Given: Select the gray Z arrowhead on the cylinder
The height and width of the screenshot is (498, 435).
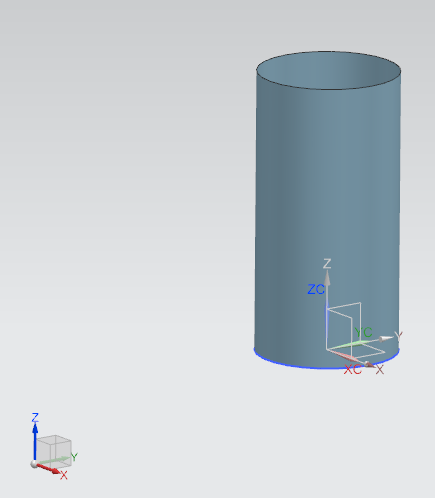Looking at the screenshot, I should 327,278.
